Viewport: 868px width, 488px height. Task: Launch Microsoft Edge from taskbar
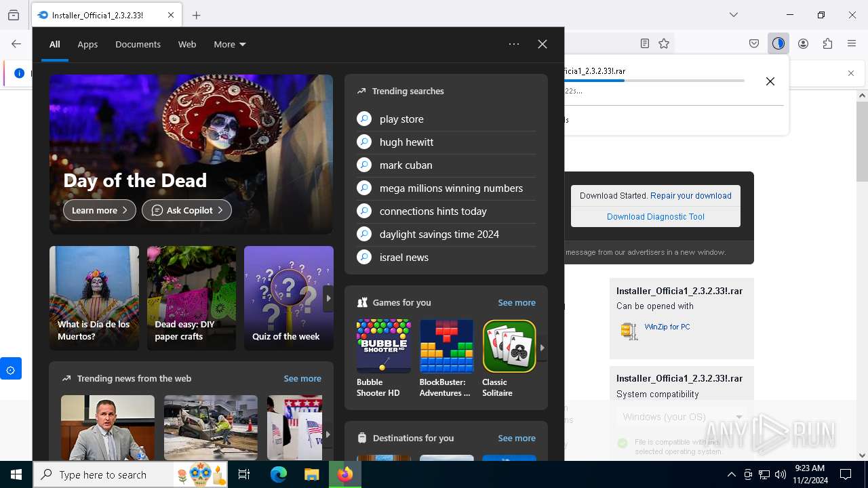[x=278, y=474]
